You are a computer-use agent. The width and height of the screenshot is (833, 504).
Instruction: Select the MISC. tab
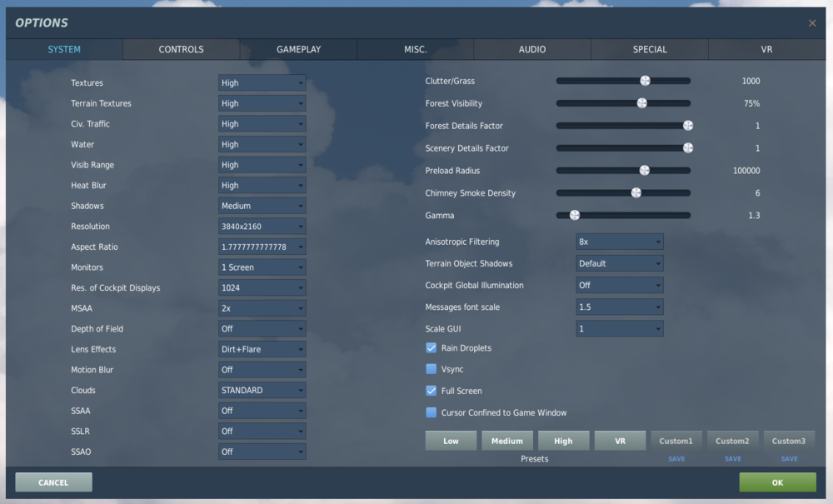(x=416, y=49)
